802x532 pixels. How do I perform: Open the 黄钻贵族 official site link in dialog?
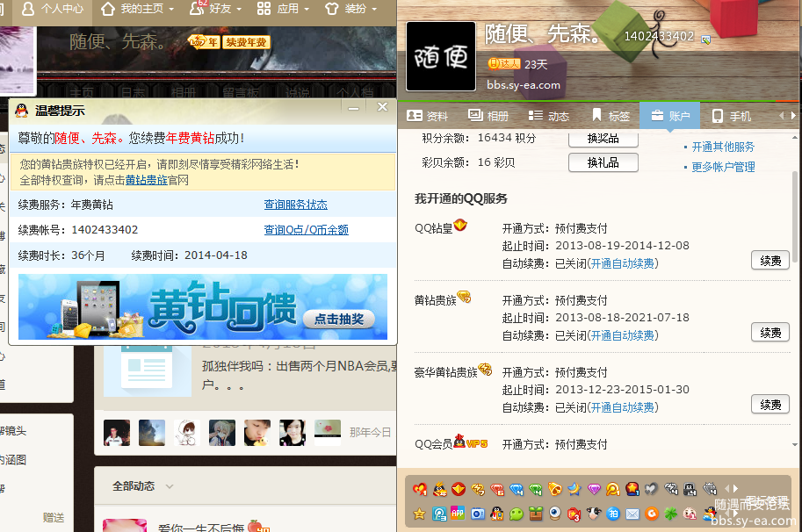pos(147,180)
